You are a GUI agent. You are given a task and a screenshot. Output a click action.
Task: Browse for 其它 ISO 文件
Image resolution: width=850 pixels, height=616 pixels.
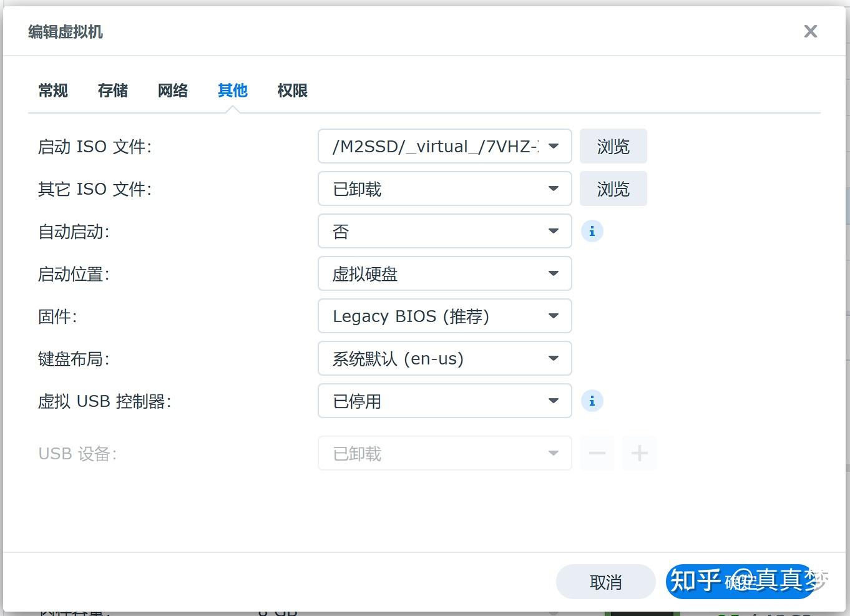(613, 188)
